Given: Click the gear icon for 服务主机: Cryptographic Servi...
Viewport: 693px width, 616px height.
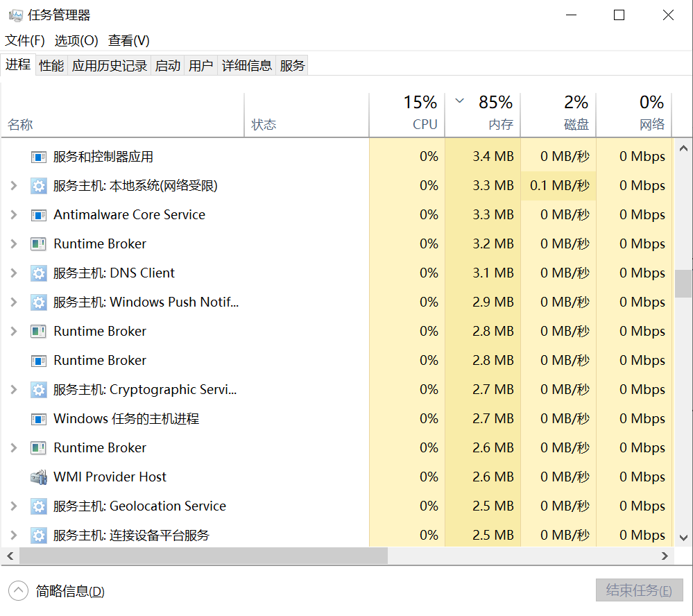Looking at the screenshot, I should tap(38, 390).
